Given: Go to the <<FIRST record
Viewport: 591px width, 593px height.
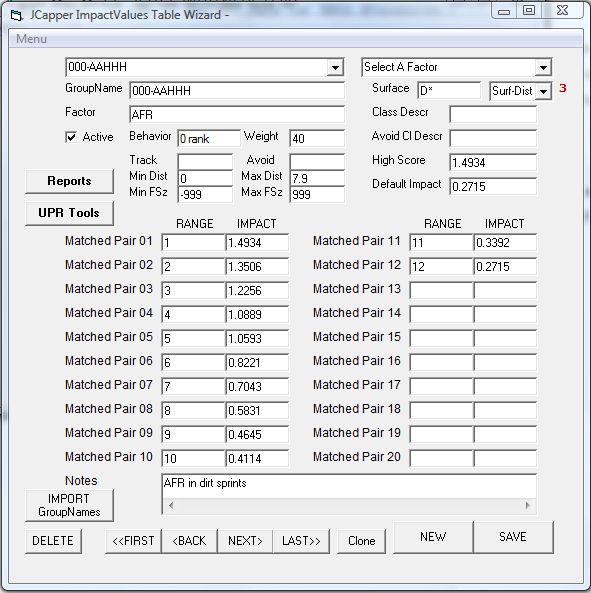Looking at the screenshot, I should (x=133, y=541).
